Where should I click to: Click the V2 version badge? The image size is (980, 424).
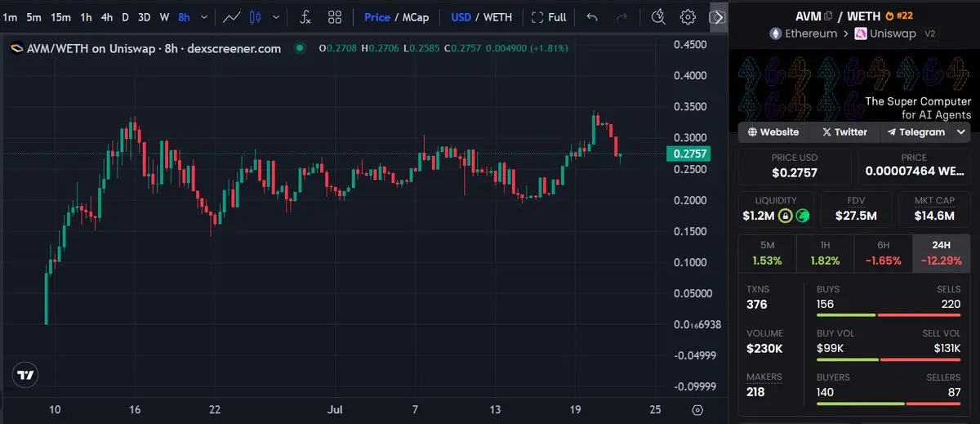coord(930,33)
